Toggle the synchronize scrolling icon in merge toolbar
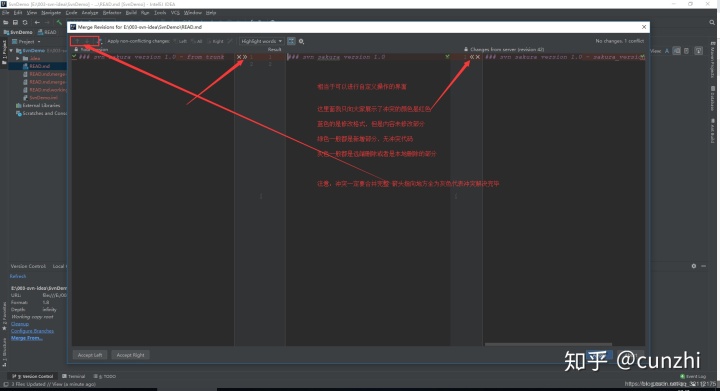The image size is (720, 391). pos(291,41)
